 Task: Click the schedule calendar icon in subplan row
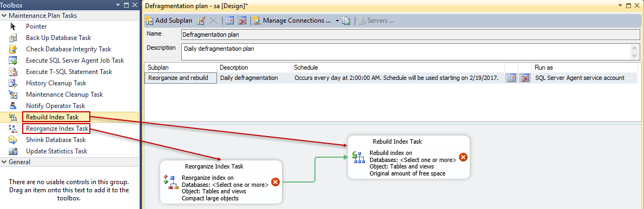click(511, 78)
